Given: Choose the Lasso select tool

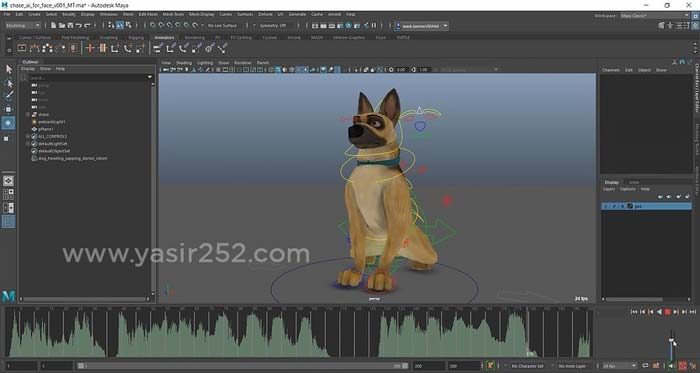Looking at the screenshot, I should coord(8,83).
